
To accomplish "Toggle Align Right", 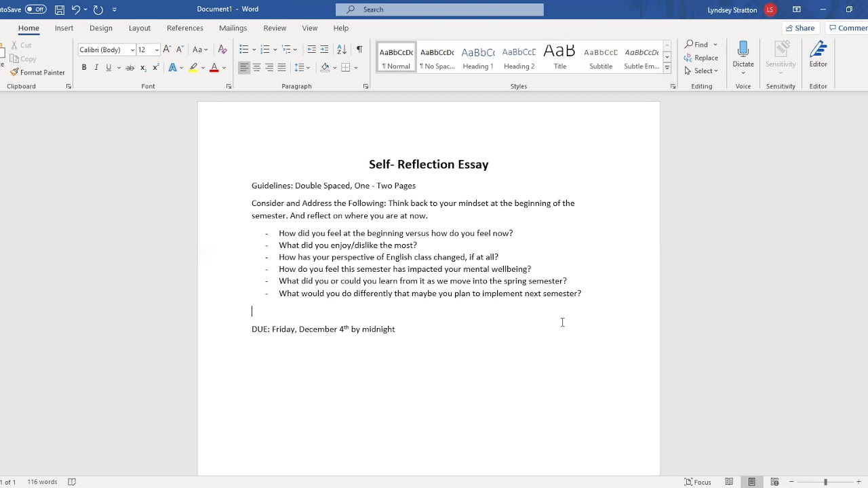I will (x=269, y=68).
